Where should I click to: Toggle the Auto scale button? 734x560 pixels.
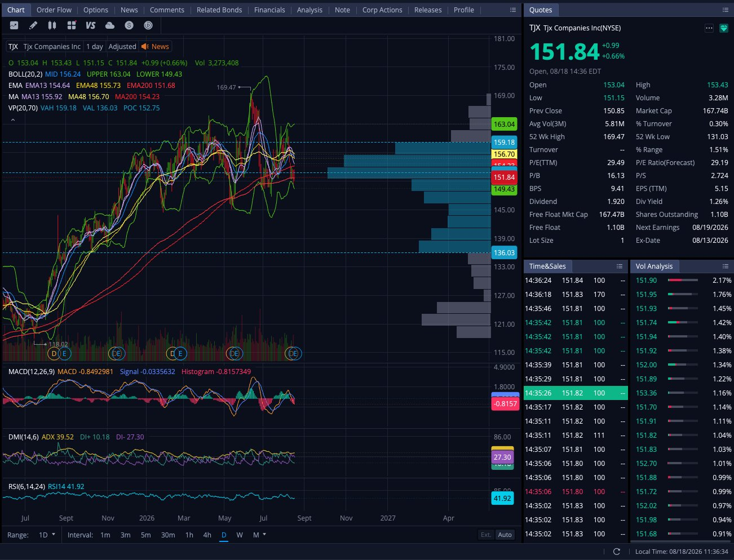click(x=505, y=535)
